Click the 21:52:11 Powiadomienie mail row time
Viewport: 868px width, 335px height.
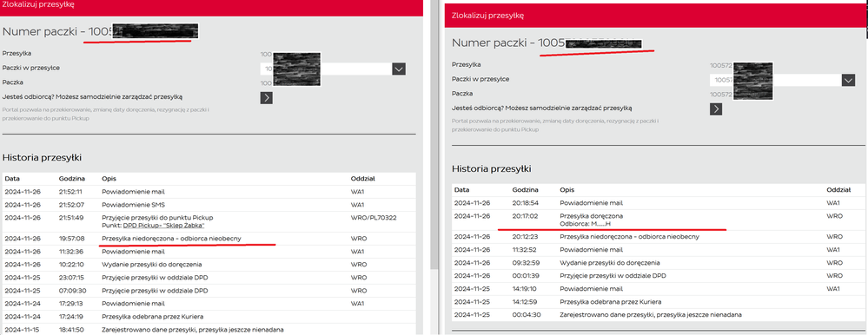[x=71, y=192]
